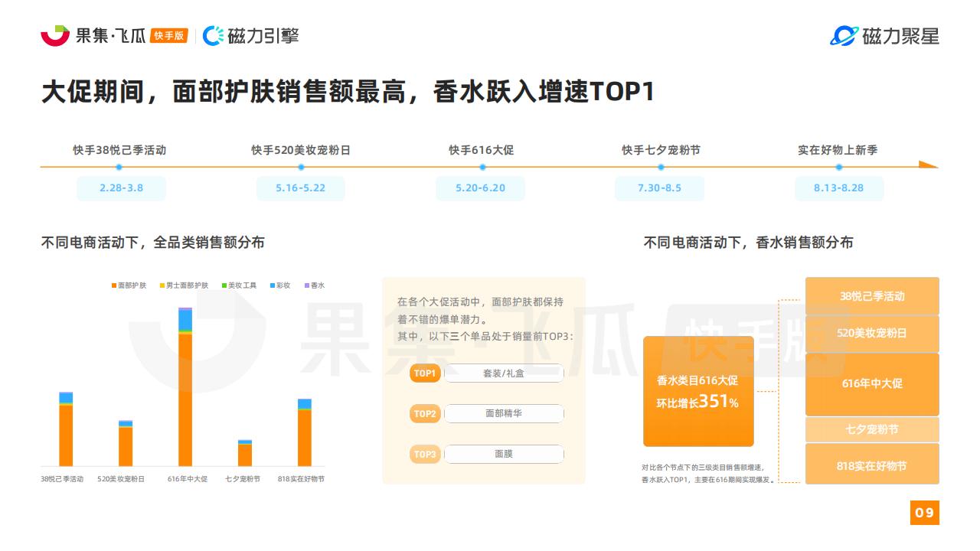Click the 2.28-3.8 date label
The width and height of the screenshot is (980, 551).
pyautogui.click(x=121, y=188)
